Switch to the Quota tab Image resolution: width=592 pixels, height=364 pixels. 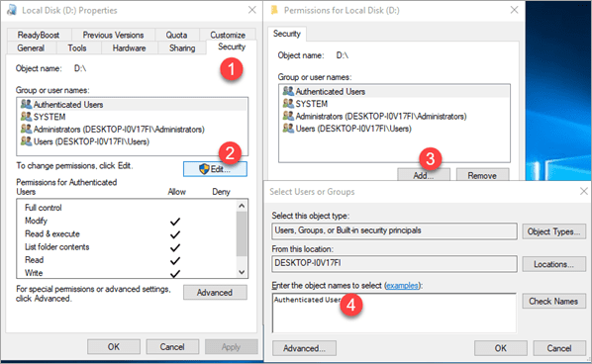click(176, 35)
